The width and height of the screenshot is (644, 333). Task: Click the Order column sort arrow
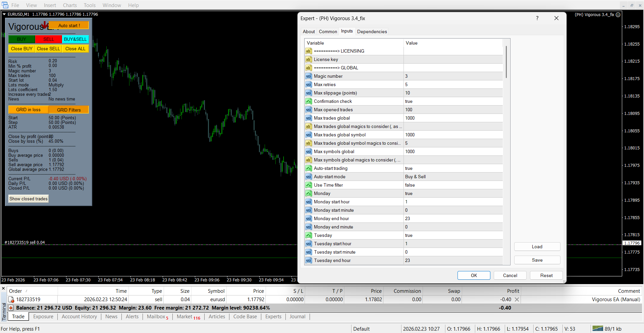(26, 291)
